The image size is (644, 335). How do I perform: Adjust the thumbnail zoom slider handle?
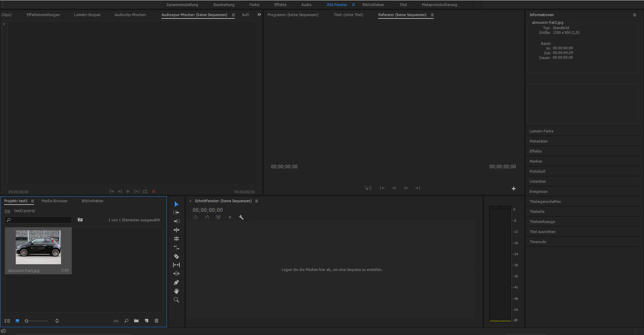[x=26, y=321]
